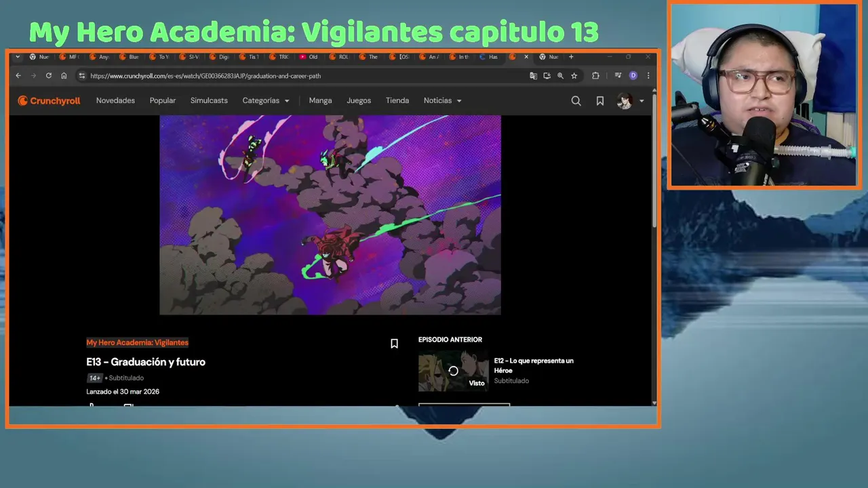
Task: Click the 'EPISODIO ANTERIOR' heading
Action: pos(450,340)
